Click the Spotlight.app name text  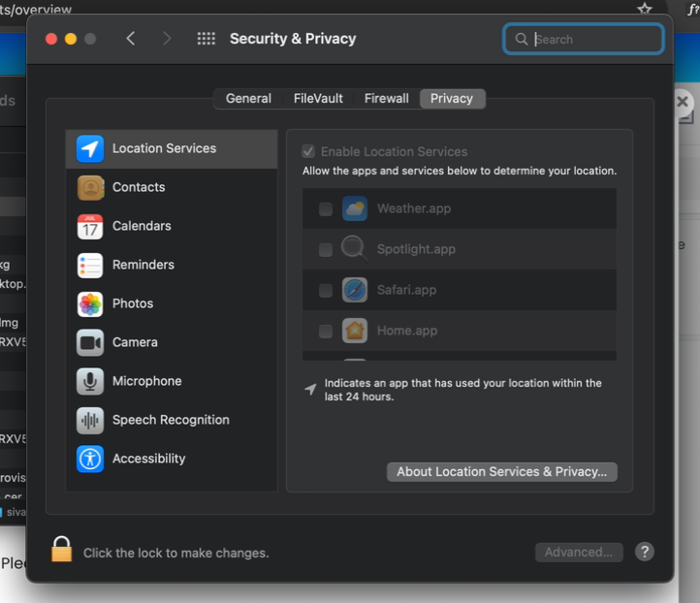coord(416,249)
